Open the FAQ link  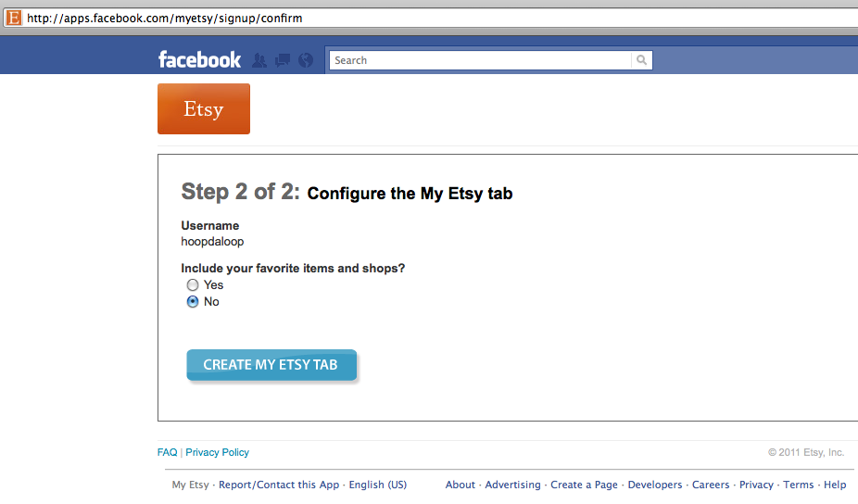[167, 452]
